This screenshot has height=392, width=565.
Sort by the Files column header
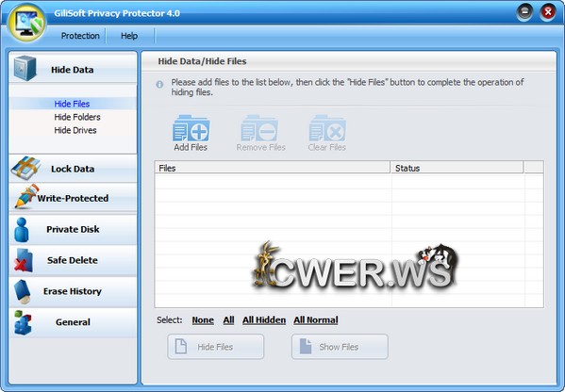[273, 168]
